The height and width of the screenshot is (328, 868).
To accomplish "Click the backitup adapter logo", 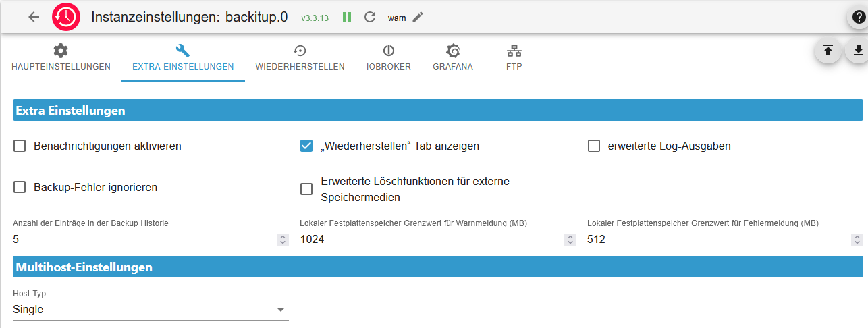I will 66,17.
